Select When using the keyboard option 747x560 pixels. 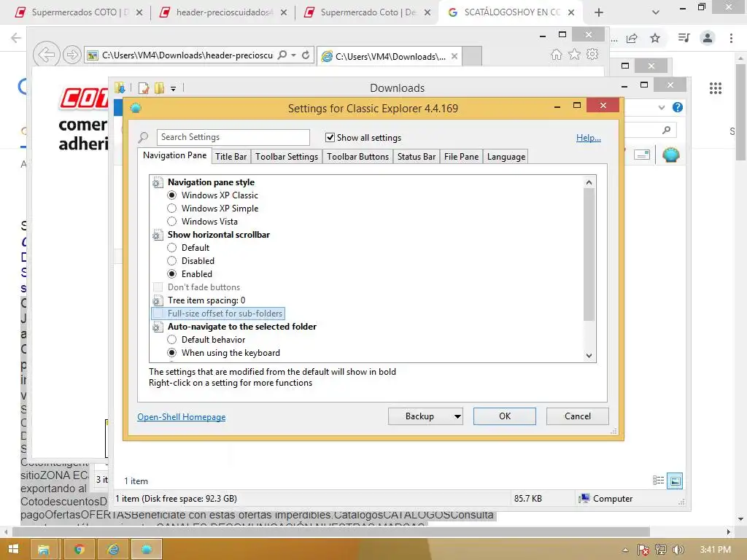coord(171,353)
